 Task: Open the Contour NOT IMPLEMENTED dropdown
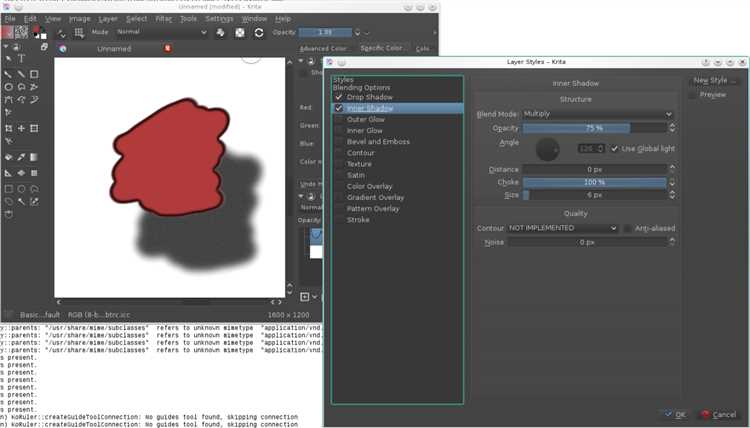click(562, 228)
